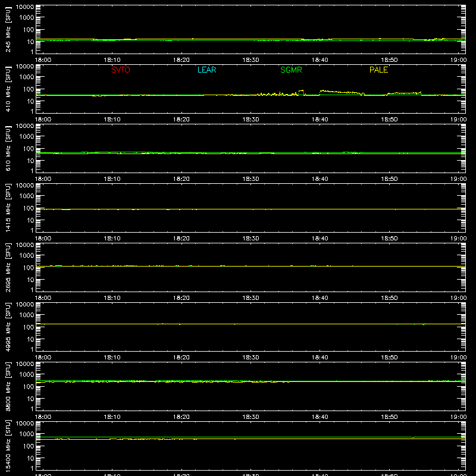This screenshot has width=476, height=476.
Task: Select the 15400 MHz [SFU] axis title
Action: click(x=8, y=446)
